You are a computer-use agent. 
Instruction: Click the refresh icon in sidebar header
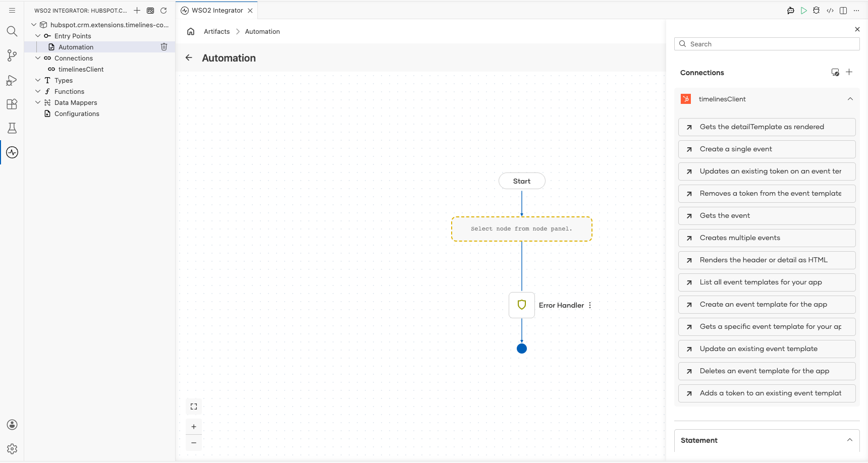point(164,10)
